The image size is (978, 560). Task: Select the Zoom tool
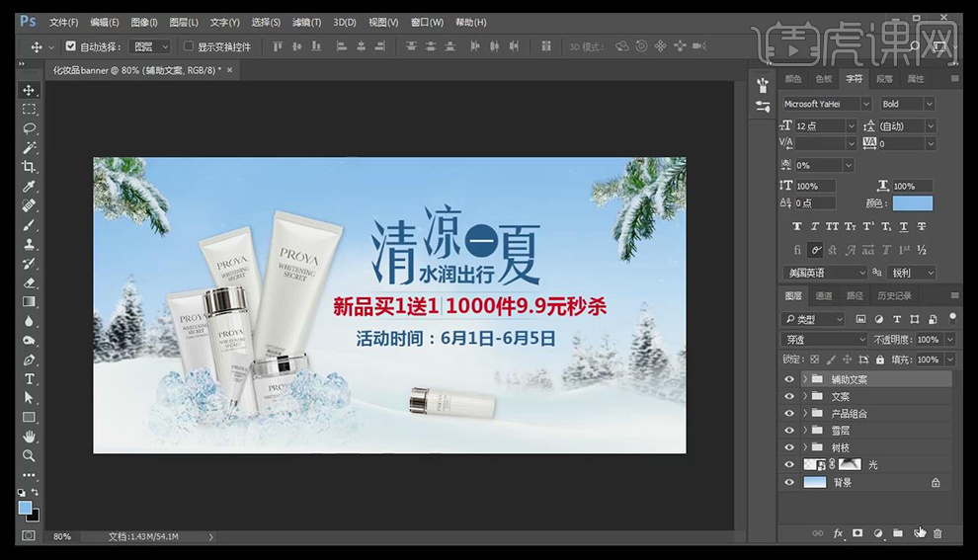coord(29,456)
